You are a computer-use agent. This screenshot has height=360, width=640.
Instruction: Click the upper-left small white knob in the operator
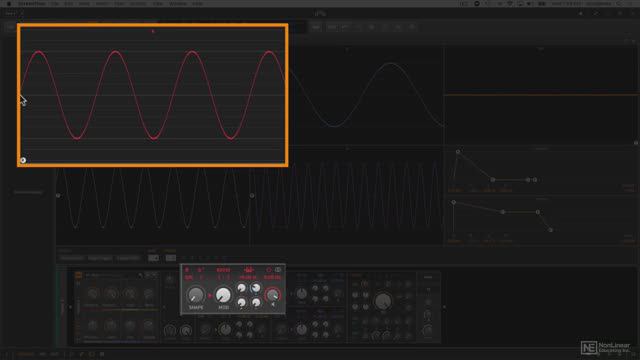[x=242, y=288]
